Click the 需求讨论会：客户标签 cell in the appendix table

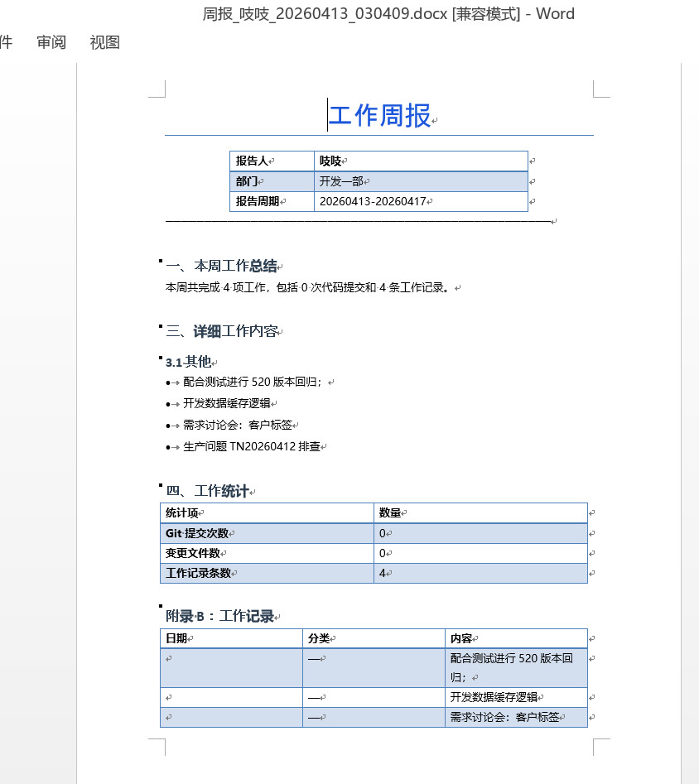point(504,718)
